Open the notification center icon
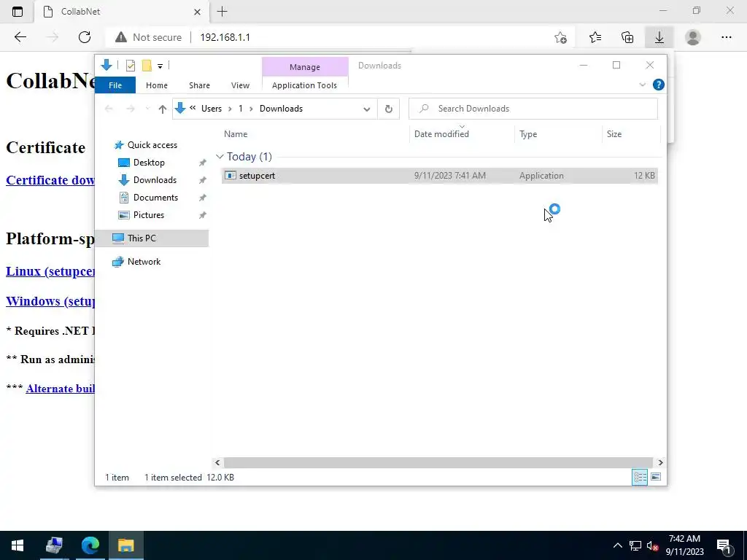The height and width of the screenshot is (560, 747). pyautogui.click(x=724, y=545)
